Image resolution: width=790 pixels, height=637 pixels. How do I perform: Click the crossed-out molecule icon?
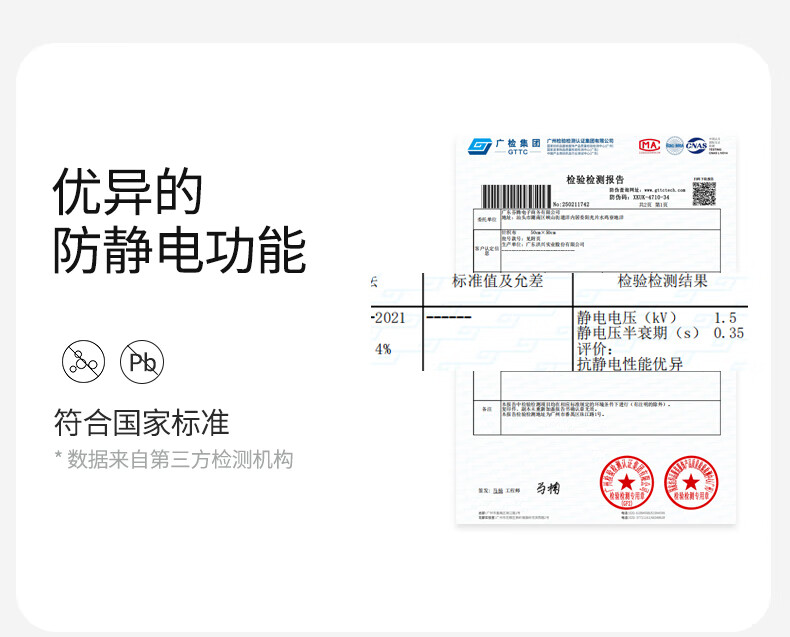pyautogui.click(x=84, y=362)
